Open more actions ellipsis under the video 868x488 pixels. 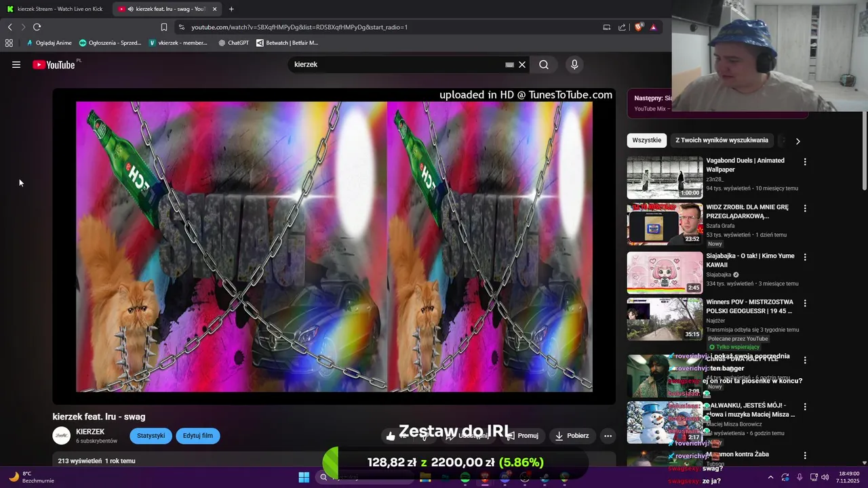[608, 436]
